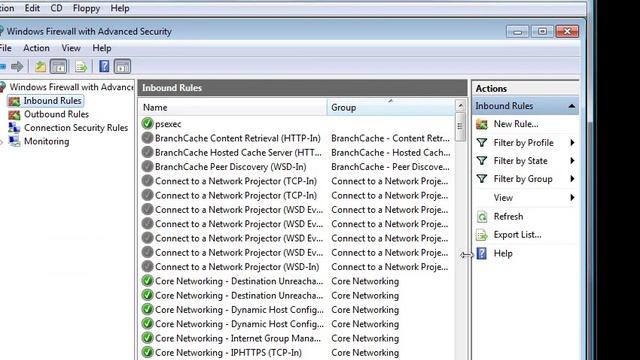Open the Floppy menu in the outer window
Viewport: 640px width, 360px height.
(x=86, y=8)
